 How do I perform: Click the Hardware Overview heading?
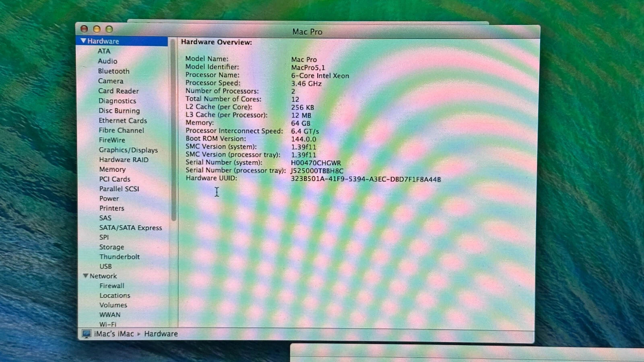pyautogui.click(x=217, y=42)
